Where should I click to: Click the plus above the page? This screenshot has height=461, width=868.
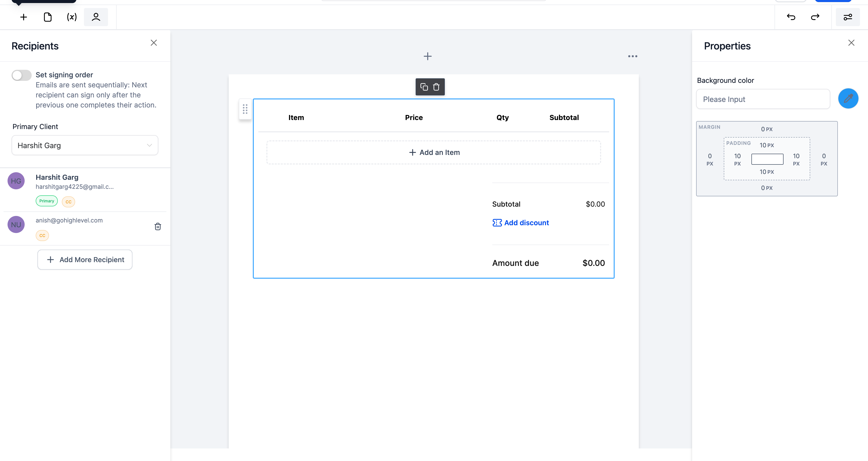tap(428, 56)
